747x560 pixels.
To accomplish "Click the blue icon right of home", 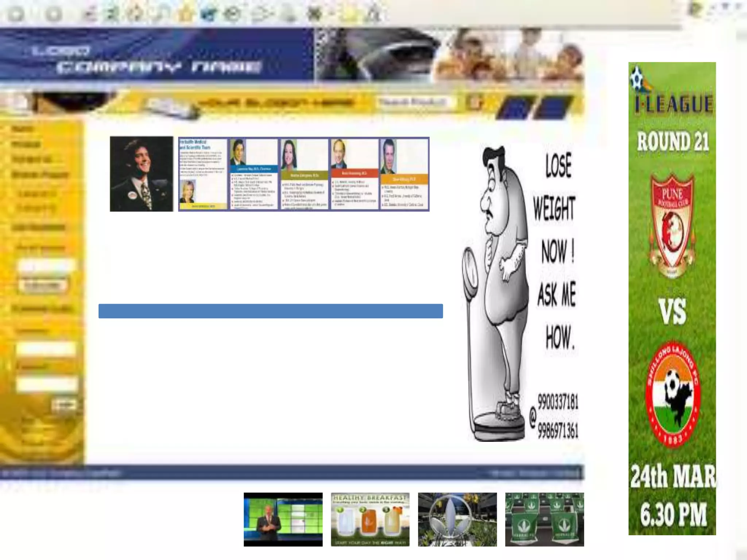I will (x=209, y=14).
